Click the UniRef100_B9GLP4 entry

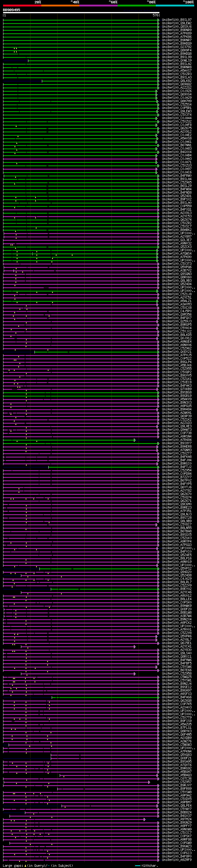(177, 362)
